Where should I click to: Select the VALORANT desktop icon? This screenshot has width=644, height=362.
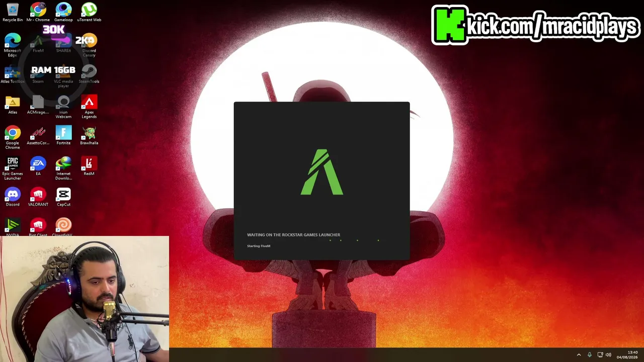click(x=38, y=197)
